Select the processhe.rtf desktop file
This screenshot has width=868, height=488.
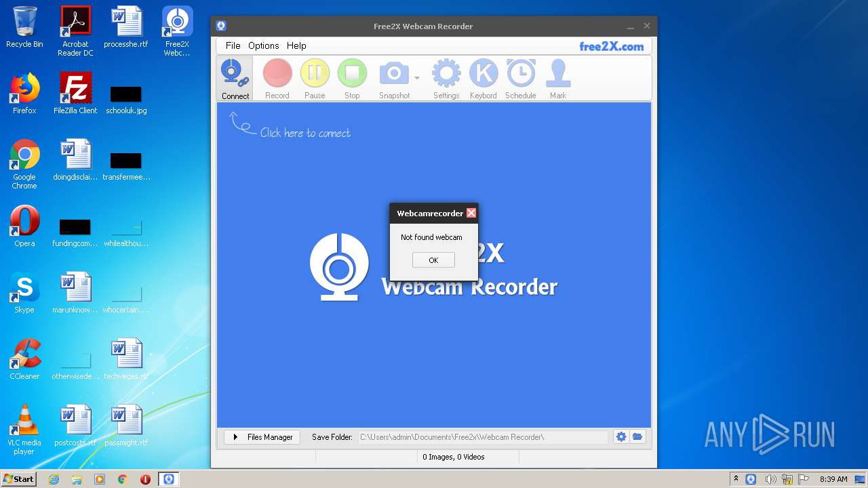tap(126, 27)
